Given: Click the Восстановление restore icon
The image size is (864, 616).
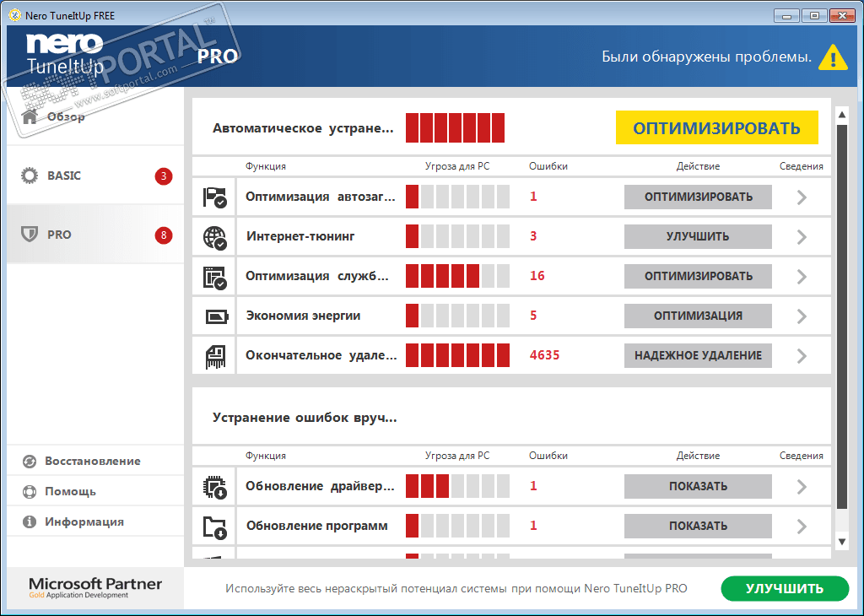Looking at the screenshot, I should [x=30, y=462].
